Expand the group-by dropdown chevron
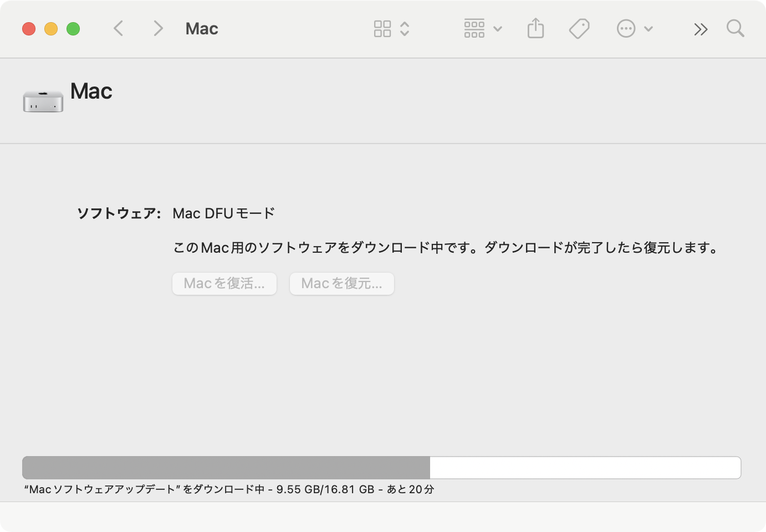The height and width of the screenshot is (532, 766). (498, 29)
